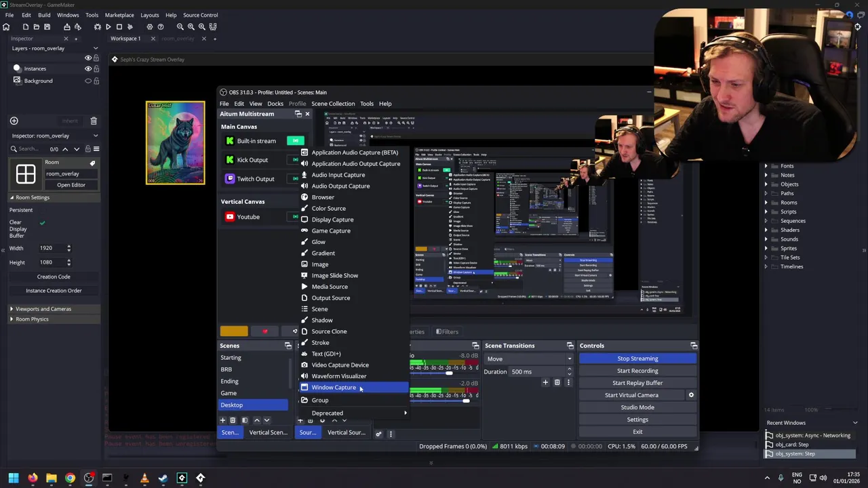Open Studio Mode button
Screen dimensions: 868x488
click(637, 407)
